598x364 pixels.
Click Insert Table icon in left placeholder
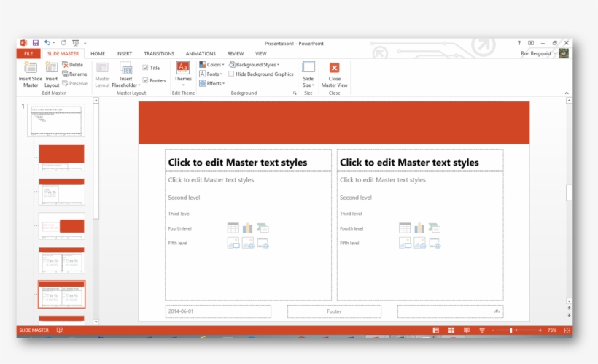(233, 228)
